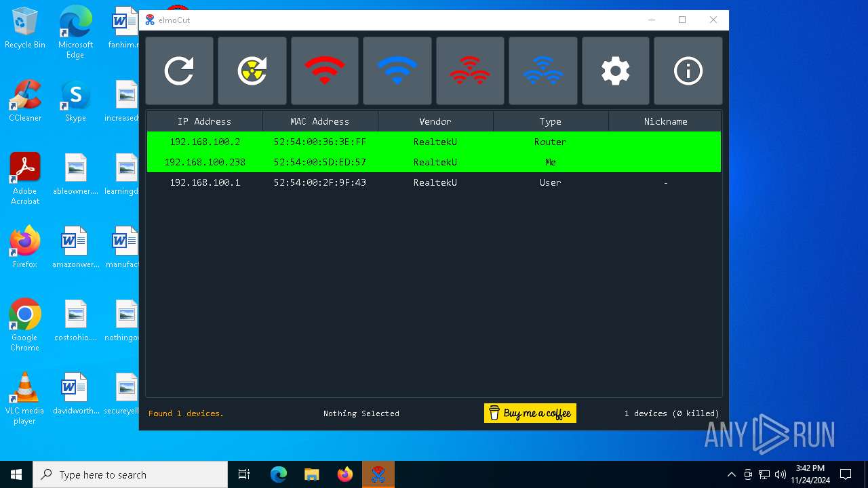Open elmoCut settings gear
Screen dimensions: 868x488
[616, 70]
